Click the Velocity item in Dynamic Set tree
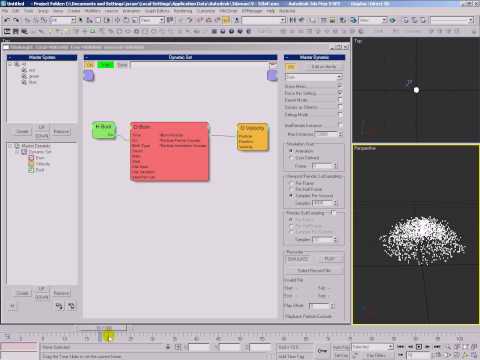Viewport: 480px width, 360px height. click(42, 164)
